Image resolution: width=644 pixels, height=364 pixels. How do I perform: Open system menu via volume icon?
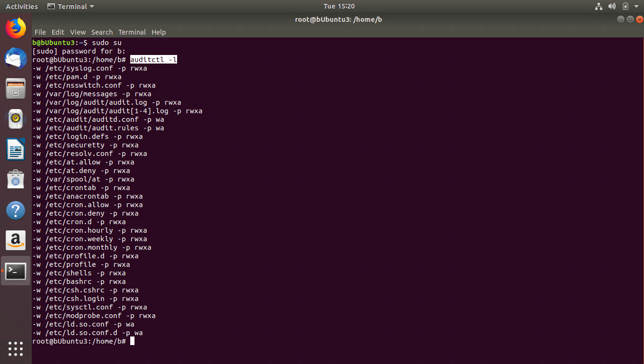pyautogui.click(x=612, y=6)
